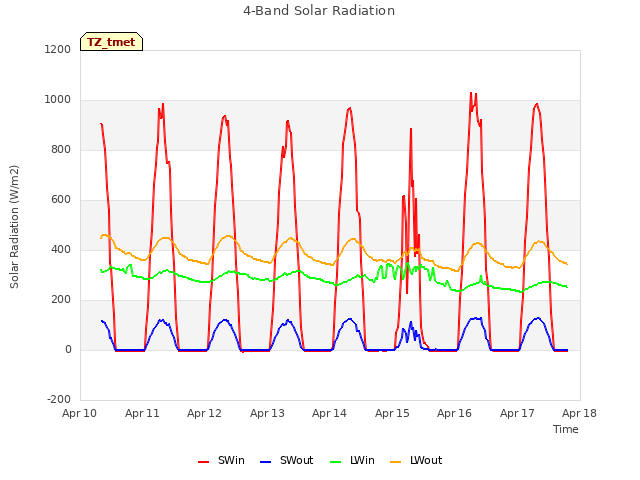Click the Apr 18 x-axis tick label
The width and height of the screenshot is (640, 480).
579,413
